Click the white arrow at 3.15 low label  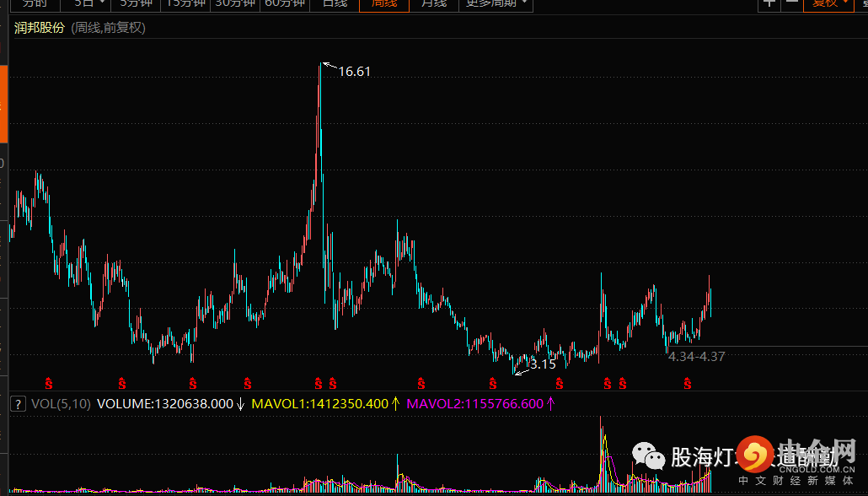521,372
